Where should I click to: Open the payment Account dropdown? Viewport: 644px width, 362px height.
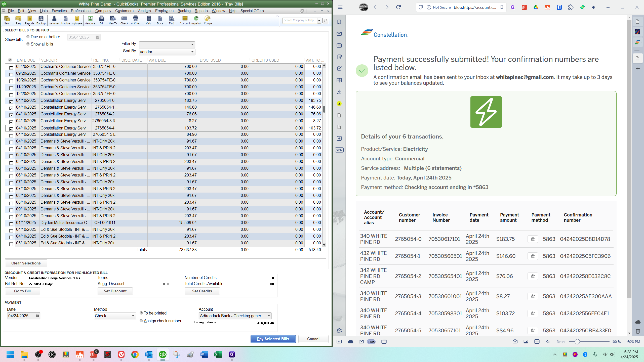269,316
